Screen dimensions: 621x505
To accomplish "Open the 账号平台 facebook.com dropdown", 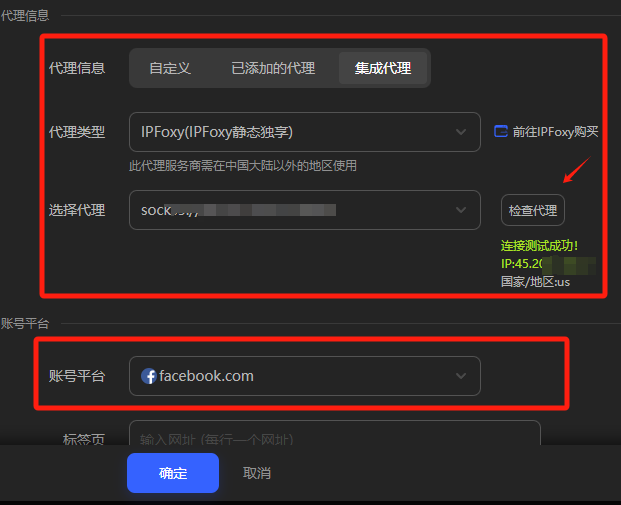I will 305,376.
